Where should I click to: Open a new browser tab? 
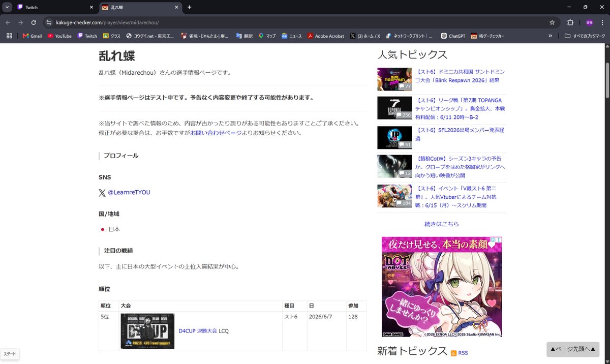point(190,8)
